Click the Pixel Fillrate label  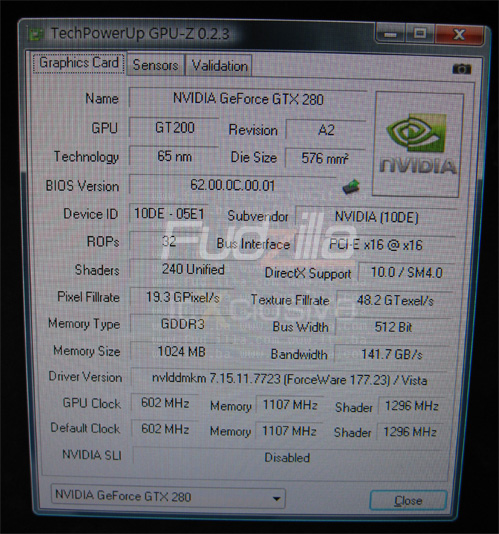89,297
